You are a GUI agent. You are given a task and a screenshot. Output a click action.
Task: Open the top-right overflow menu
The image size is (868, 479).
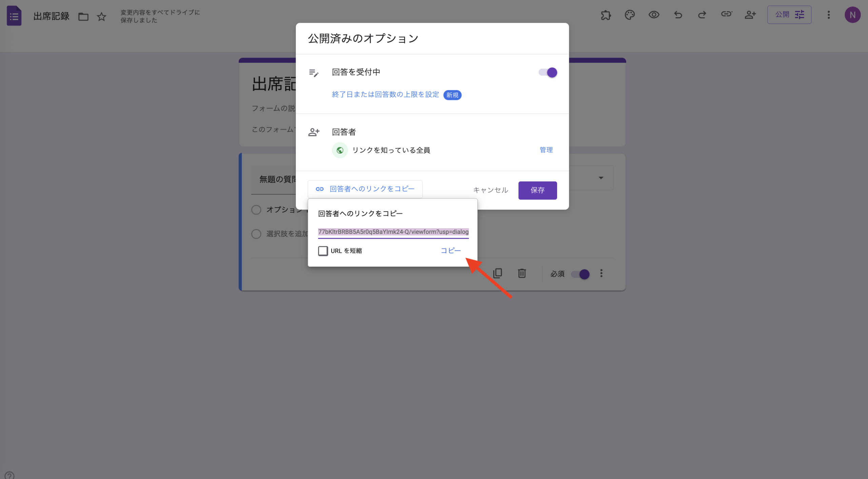tap(829, 15)
